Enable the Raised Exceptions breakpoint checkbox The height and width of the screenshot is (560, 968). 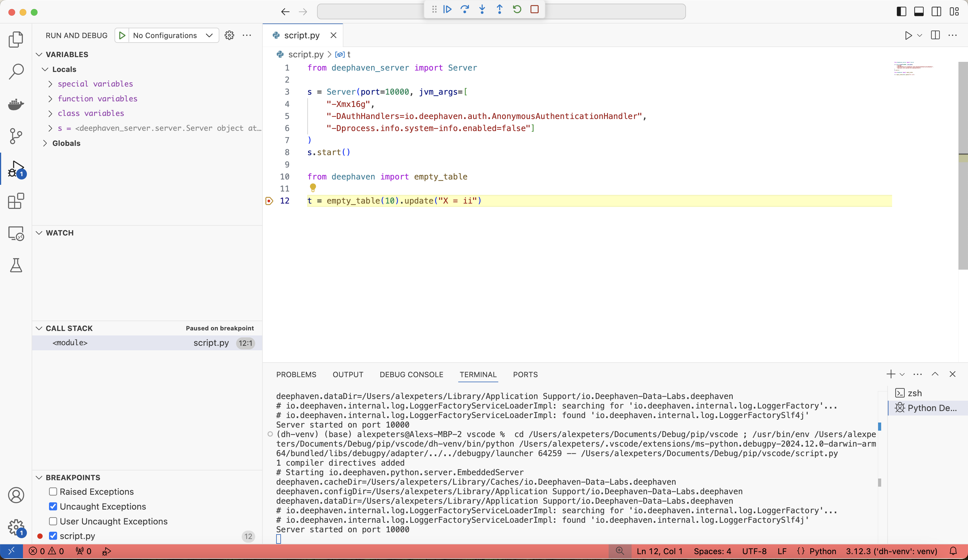pos(53,492)
